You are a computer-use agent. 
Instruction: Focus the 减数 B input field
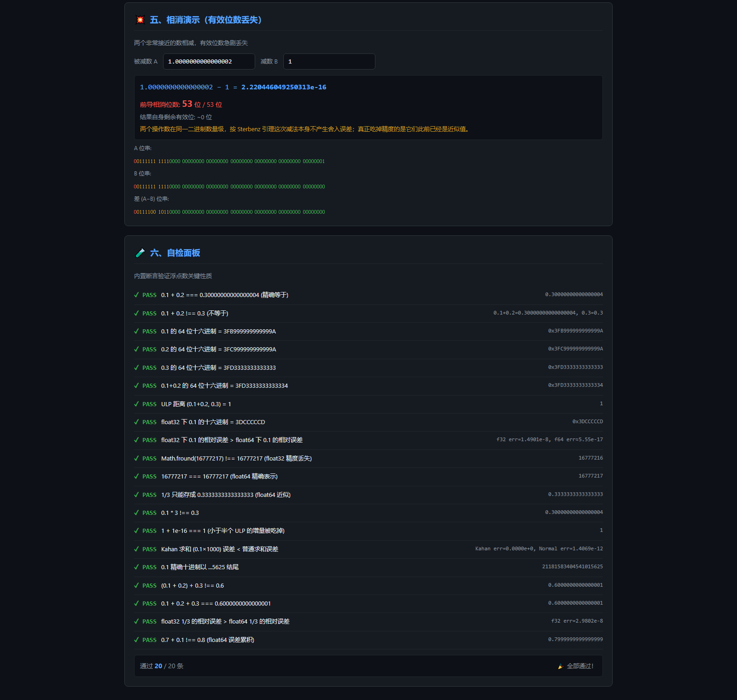(x=329, y=61)
